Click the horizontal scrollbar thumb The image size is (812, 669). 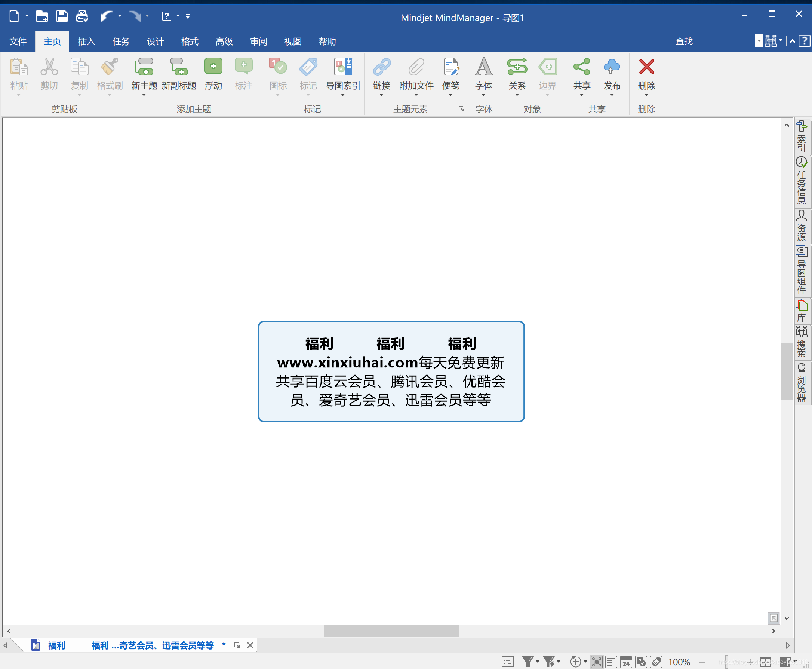tap(391, 631)
